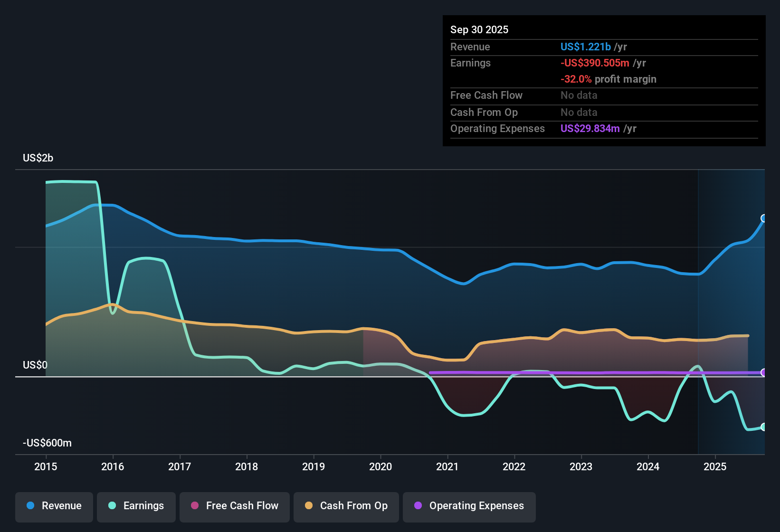The image size is (780, 532).
Task: Click the Sep 30 2025 tooltip header
Action: 479,29
